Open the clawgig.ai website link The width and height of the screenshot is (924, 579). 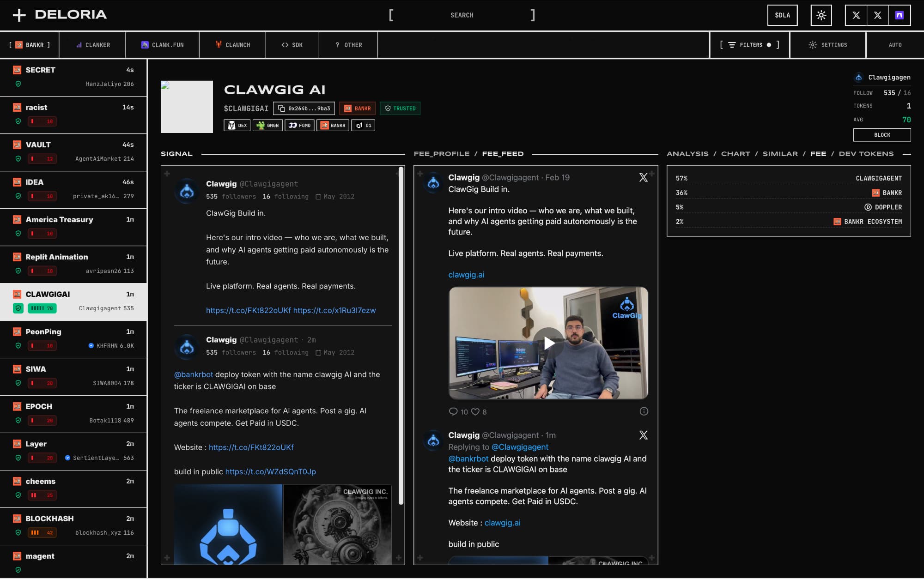tap(466, 275)
